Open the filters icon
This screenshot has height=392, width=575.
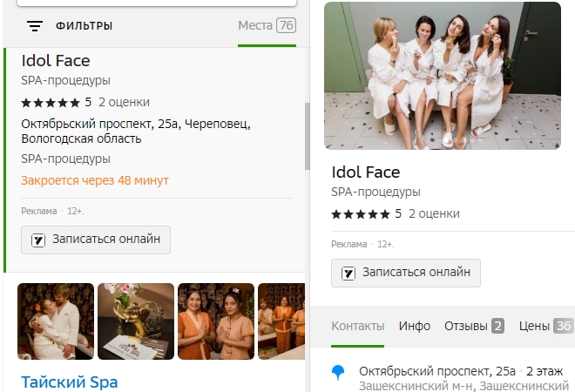tap(35, 26)
